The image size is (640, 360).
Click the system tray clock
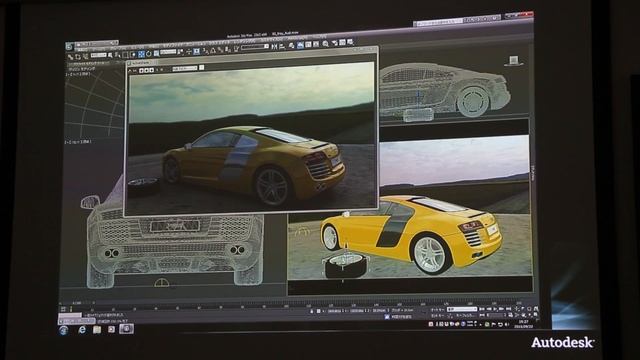point(523,324)
